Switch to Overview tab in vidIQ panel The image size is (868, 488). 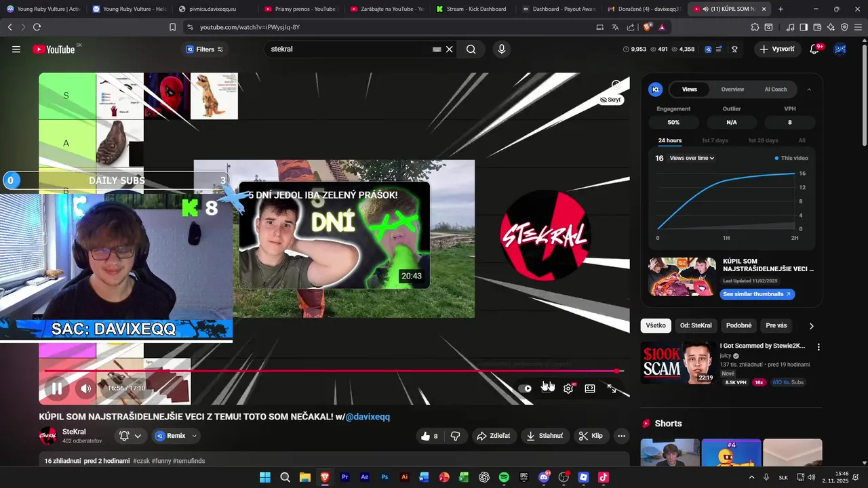[732, 89]
